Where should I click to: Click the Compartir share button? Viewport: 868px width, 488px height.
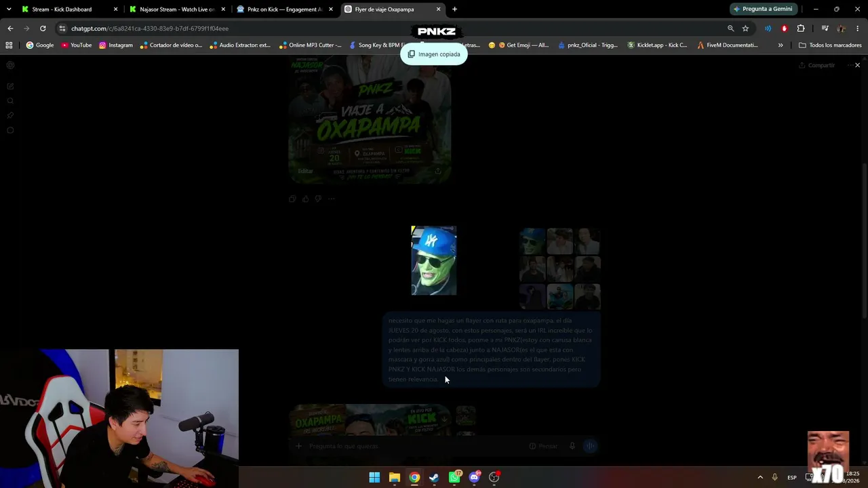coord(816,65)
